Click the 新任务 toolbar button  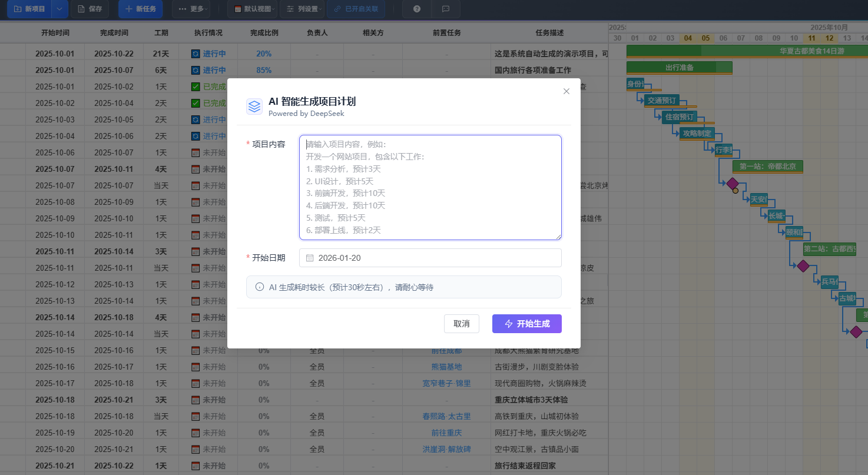pyautogui.click(x=141, y=9)
